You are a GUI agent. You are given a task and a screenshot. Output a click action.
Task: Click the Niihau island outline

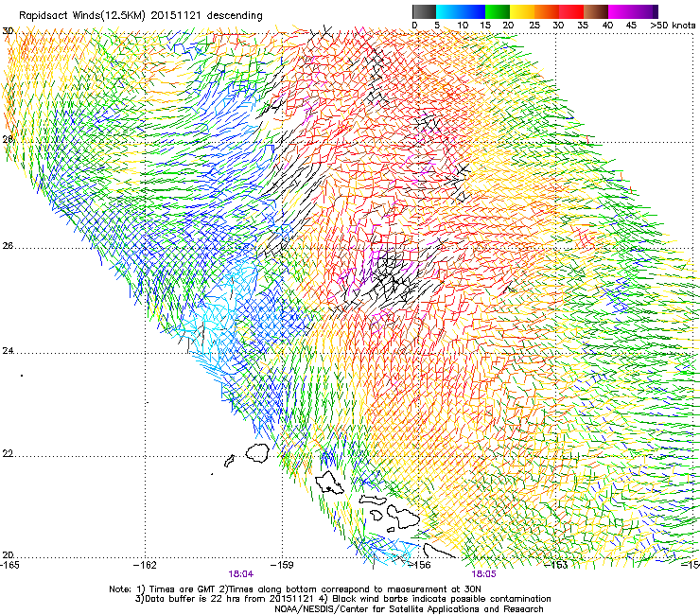point(230,461)
